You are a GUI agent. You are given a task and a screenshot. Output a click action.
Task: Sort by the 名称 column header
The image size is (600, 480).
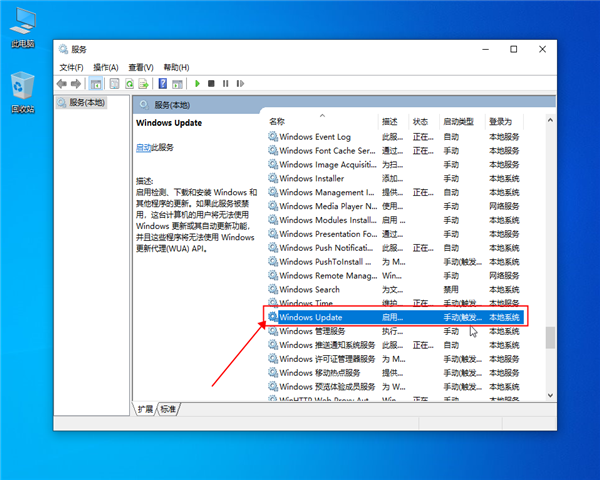pos(277,121)
